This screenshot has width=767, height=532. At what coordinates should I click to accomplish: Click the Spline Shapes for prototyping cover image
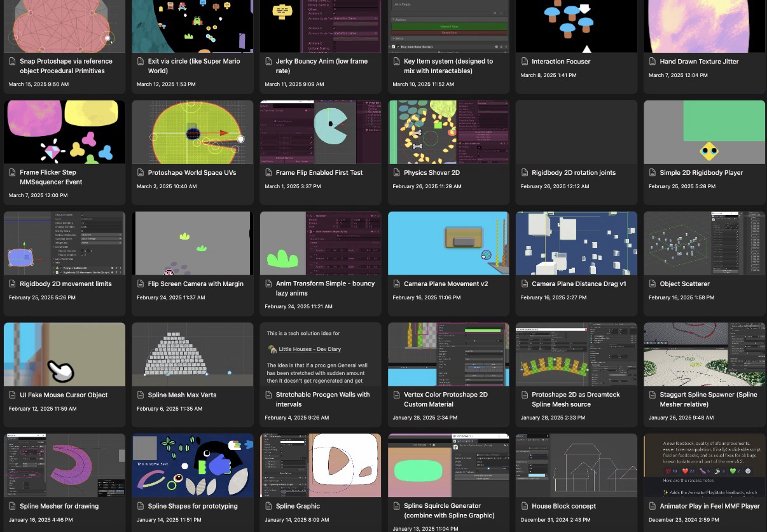tap(192, 465)
